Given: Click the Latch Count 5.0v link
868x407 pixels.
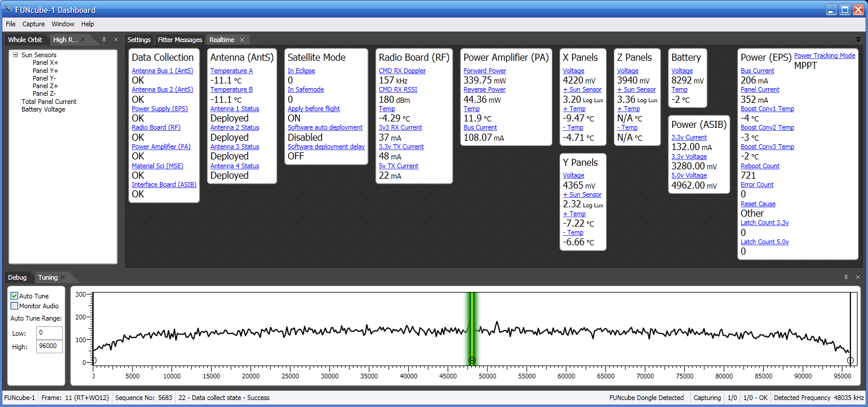Looking at the screenshot, I should click(765, 242).
